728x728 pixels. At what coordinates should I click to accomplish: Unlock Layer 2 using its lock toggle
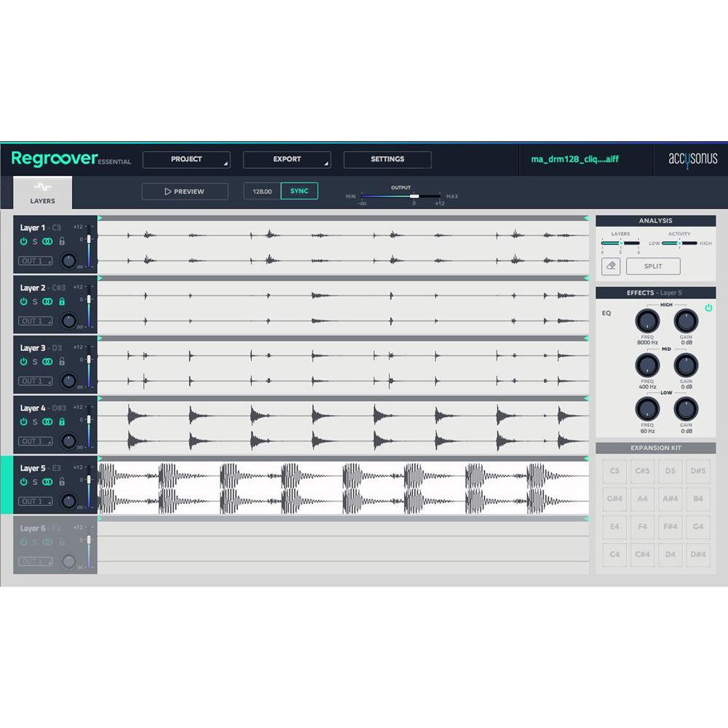pyautogui.click(x=63, y=301)
